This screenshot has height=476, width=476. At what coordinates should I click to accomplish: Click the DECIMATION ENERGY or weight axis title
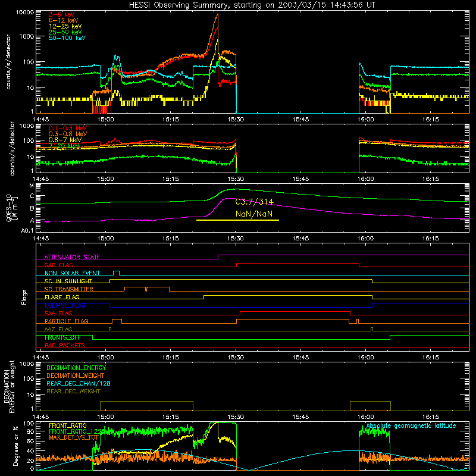click(9, 387)
